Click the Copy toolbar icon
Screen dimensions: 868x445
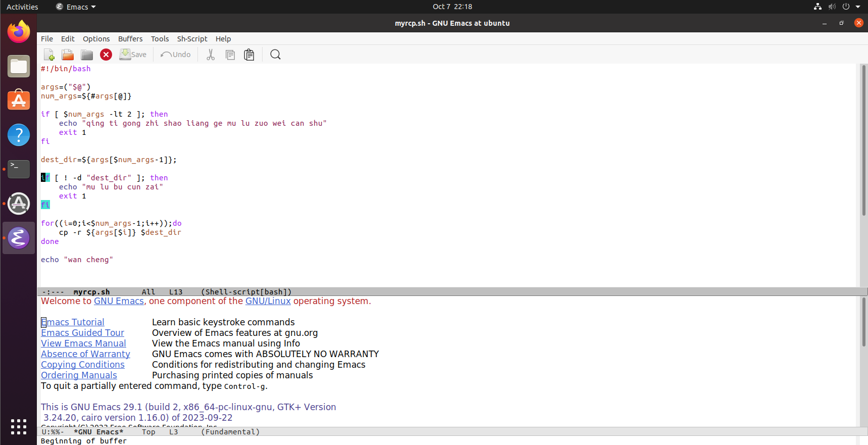click(x=230, y=55)
